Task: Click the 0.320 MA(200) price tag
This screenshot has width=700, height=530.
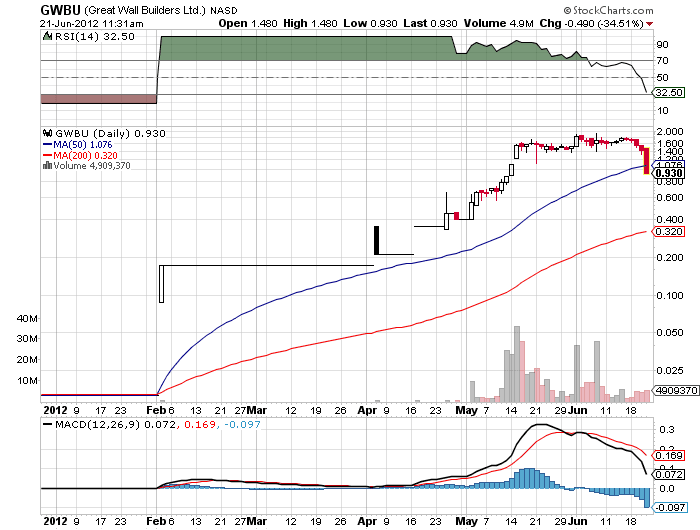Action: pyautogui.click(x=669, y=231)
